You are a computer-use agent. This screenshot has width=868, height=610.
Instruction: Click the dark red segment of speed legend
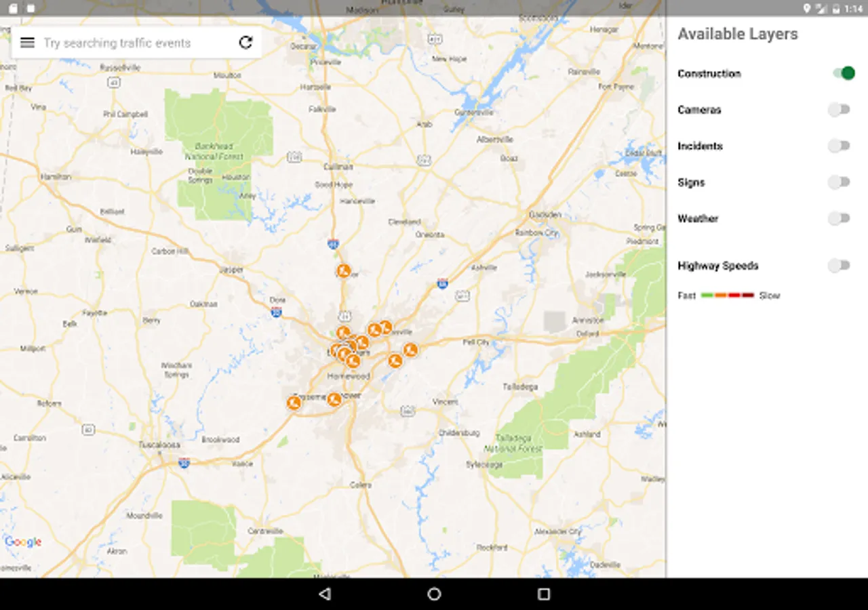[x=748, y=296]
